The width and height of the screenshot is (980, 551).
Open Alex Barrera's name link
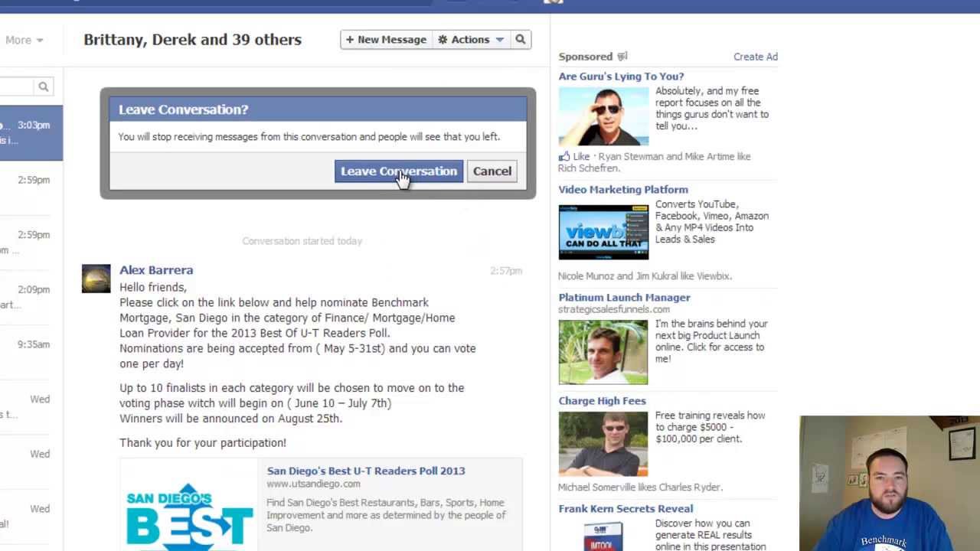(156, 270)
